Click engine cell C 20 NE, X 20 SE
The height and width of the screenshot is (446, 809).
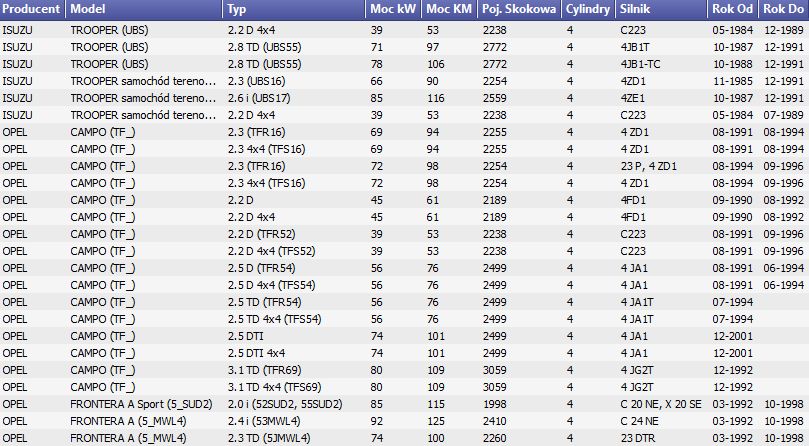[661, 405]
